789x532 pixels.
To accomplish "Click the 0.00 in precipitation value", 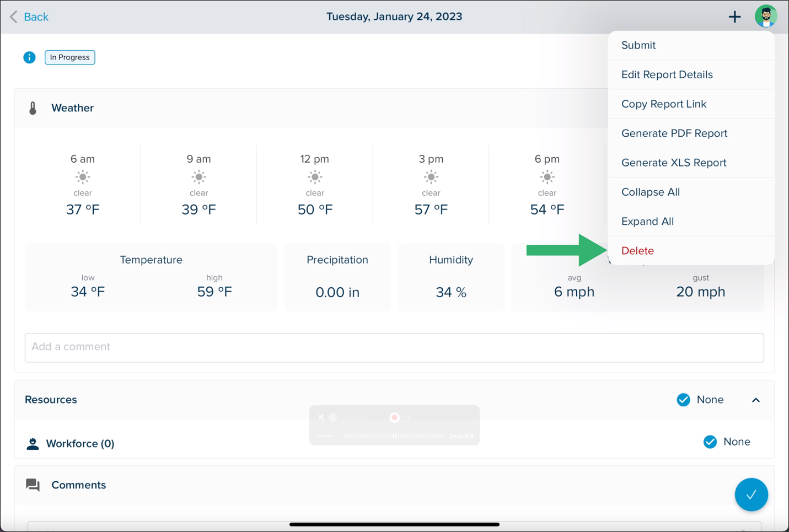I will pos(337,292).
